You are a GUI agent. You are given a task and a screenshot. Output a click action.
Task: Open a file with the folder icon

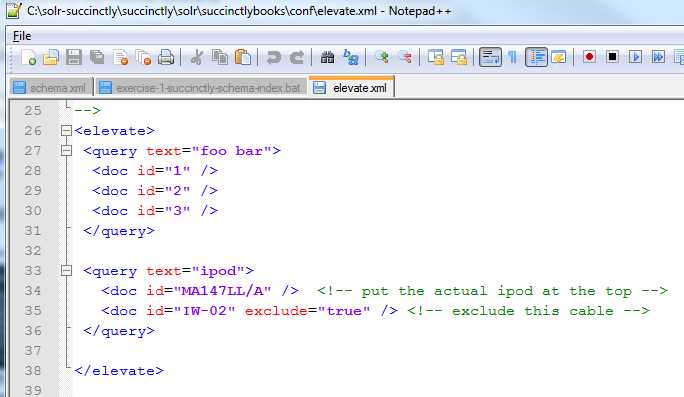[x=51, y=58]
